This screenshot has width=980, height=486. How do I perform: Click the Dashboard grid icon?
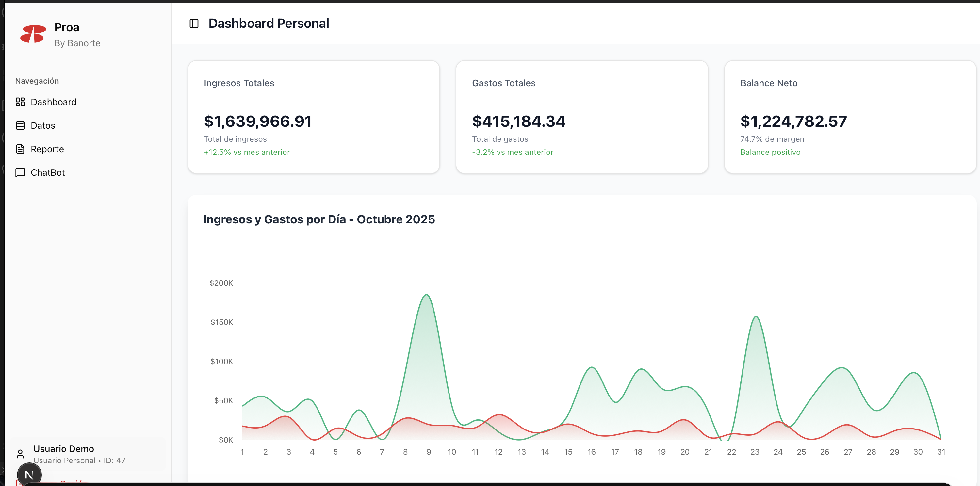click(20, 102)
